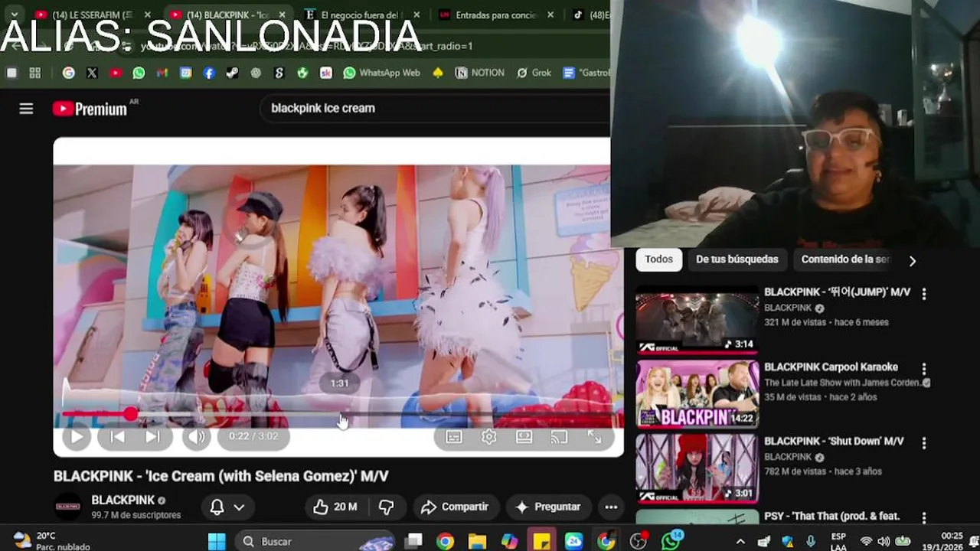Open the NOTION bookmark
This screenshot has height=551, width=980.
click(x=480, y=73)
